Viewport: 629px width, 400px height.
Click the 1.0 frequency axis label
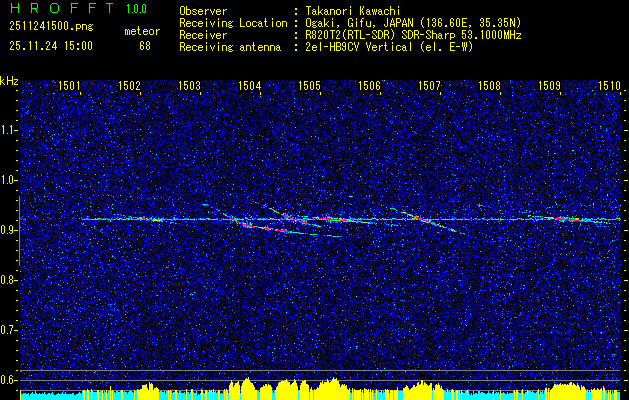click(8, 180)
